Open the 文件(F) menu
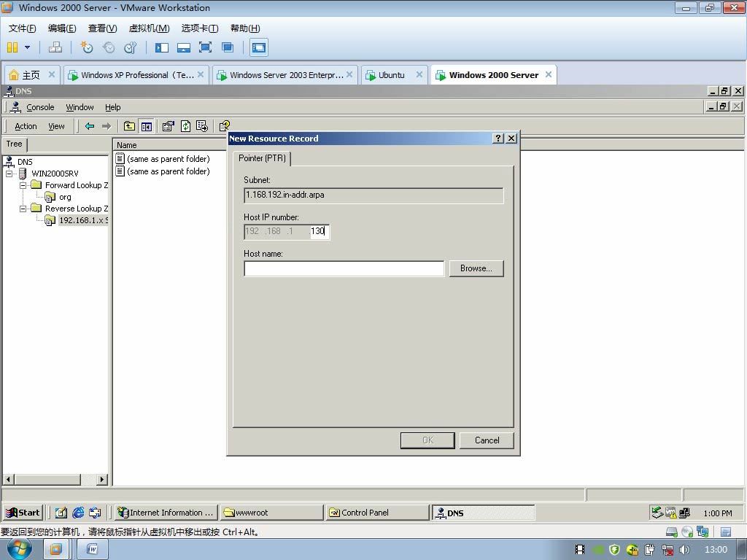747x560 pixels. click(x=22, y=28)
